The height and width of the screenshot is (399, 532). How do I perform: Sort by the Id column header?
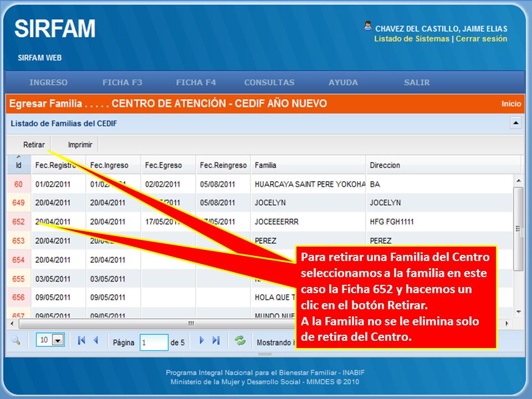[19, 165]
